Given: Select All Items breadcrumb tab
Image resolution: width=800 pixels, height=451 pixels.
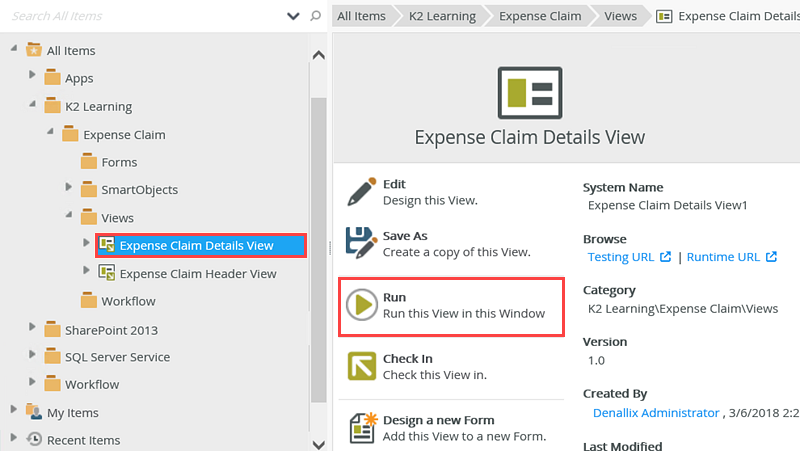Looking at the screenshot, I should click(361, 16).
